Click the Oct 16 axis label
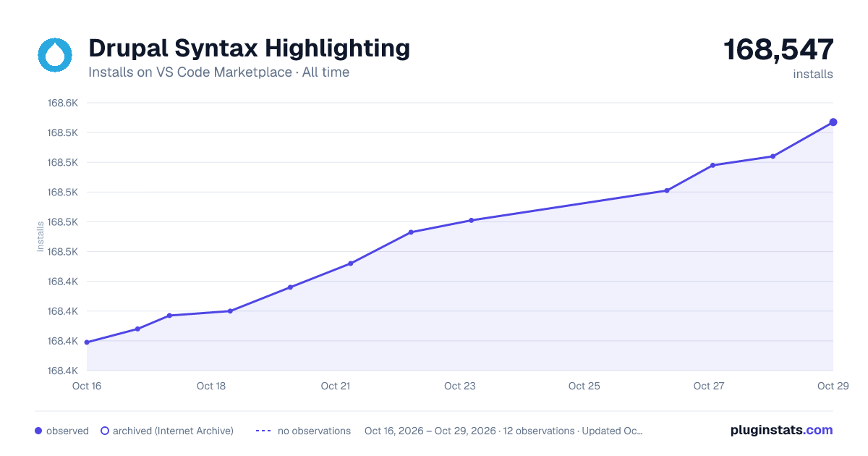The image size is (868, 456). point(87,386)
